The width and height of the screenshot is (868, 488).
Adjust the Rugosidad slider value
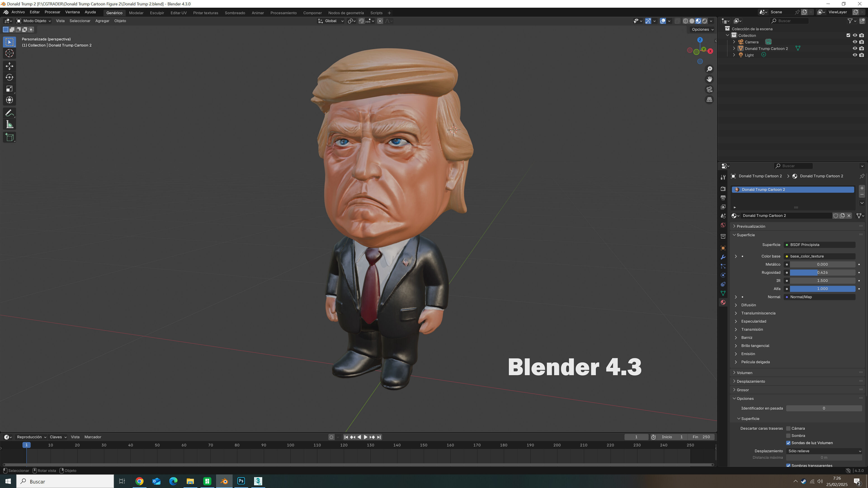[823, 272]
